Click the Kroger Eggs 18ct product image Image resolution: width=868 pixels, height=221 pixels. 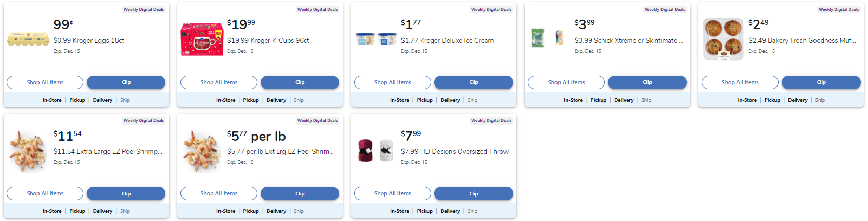point(28,39)
